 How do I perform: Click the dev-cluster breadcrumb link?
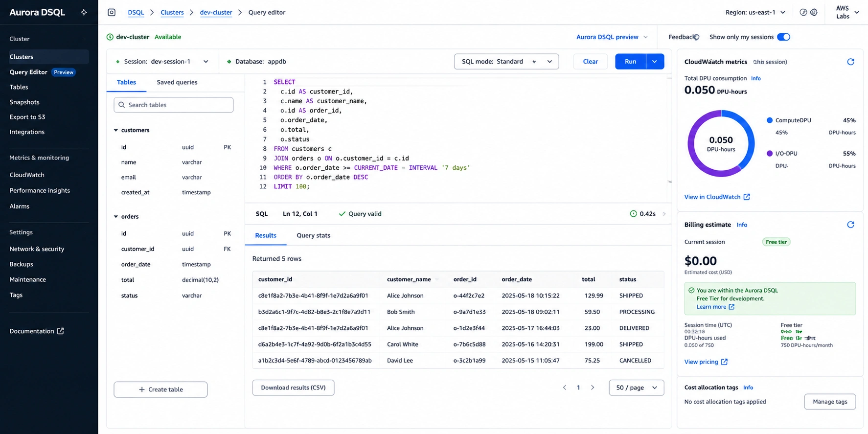216,12
